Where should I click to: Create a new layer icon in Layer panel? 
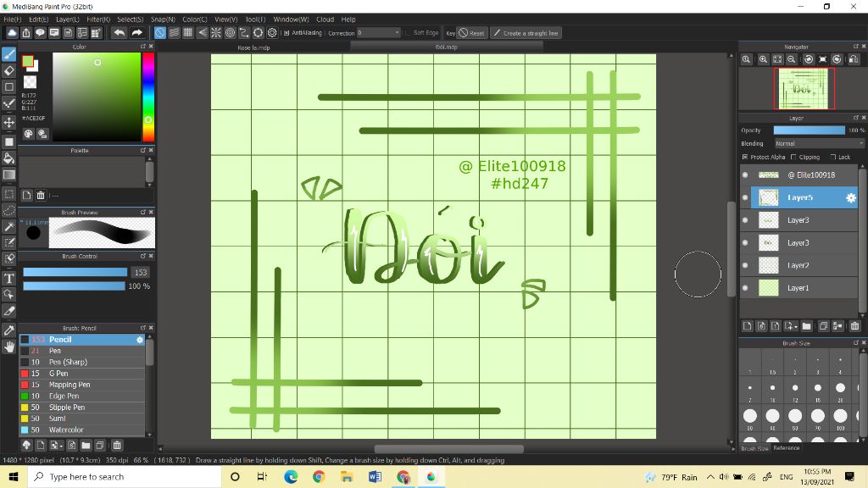748,326
